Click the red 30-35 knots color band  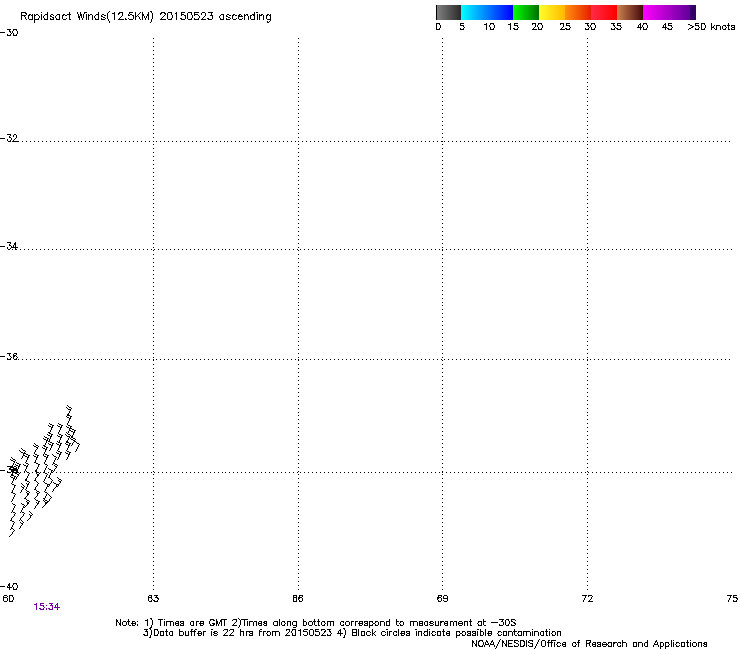pos(604,12)
